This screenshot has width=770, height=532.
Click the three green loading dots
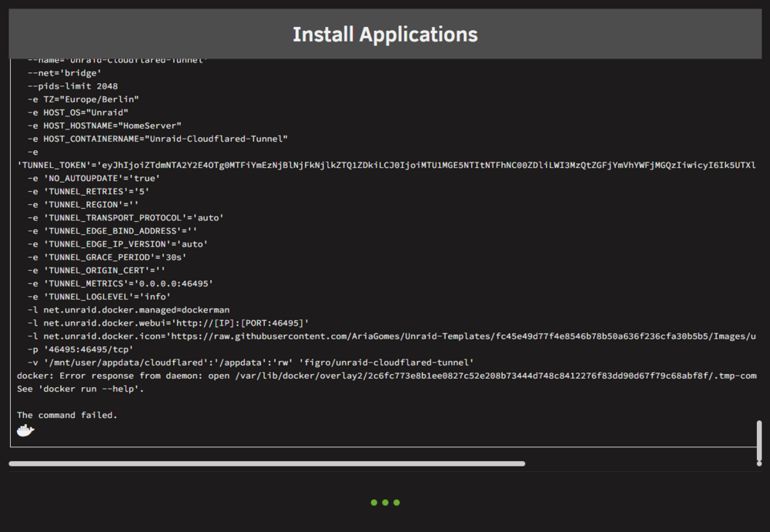tap(385, 503)
